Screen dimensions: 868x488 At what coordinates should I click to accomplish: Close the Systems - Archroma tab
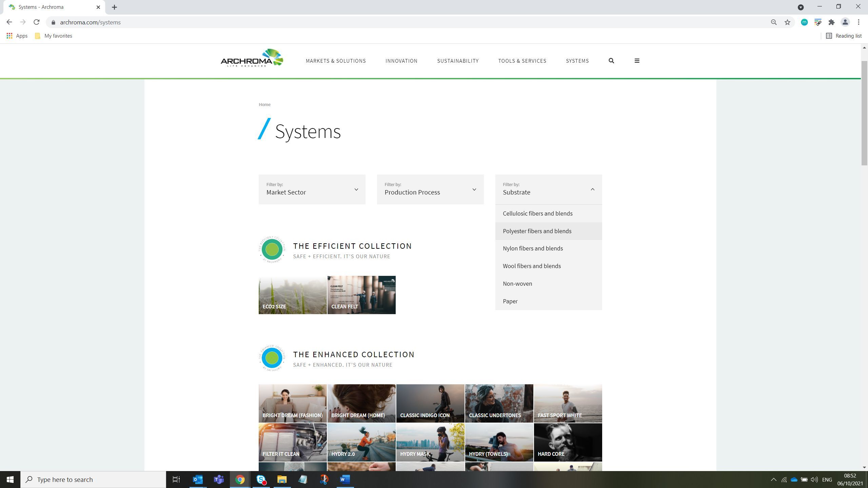[x=98, y=7]
